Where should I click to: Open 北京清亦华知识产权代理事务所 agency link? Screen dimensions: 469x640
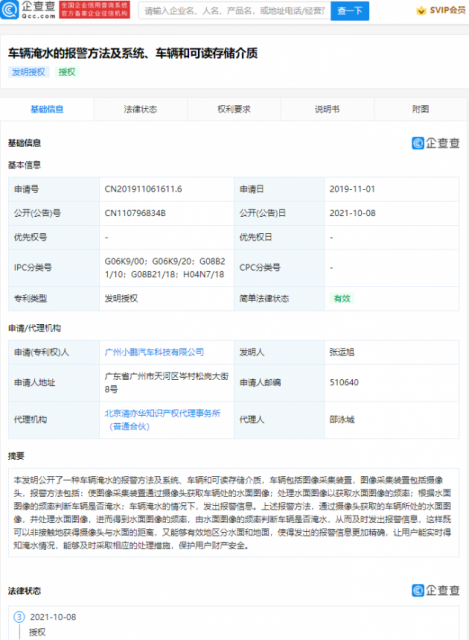pos(162,420)
